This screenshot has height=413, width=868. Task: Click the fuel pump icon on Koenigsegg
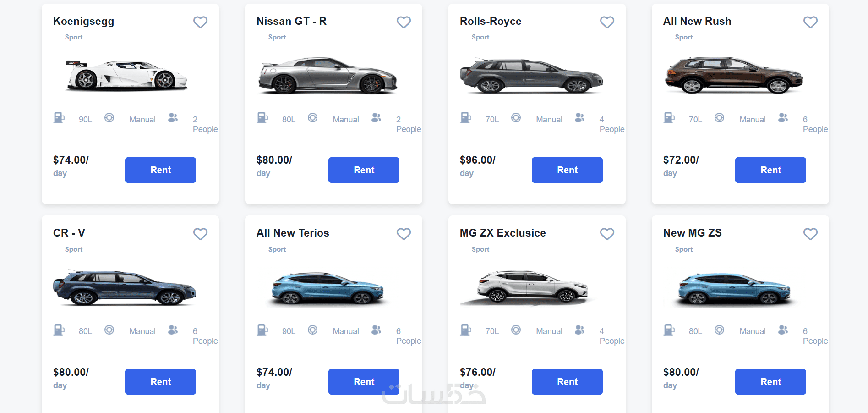pos(59,118)
